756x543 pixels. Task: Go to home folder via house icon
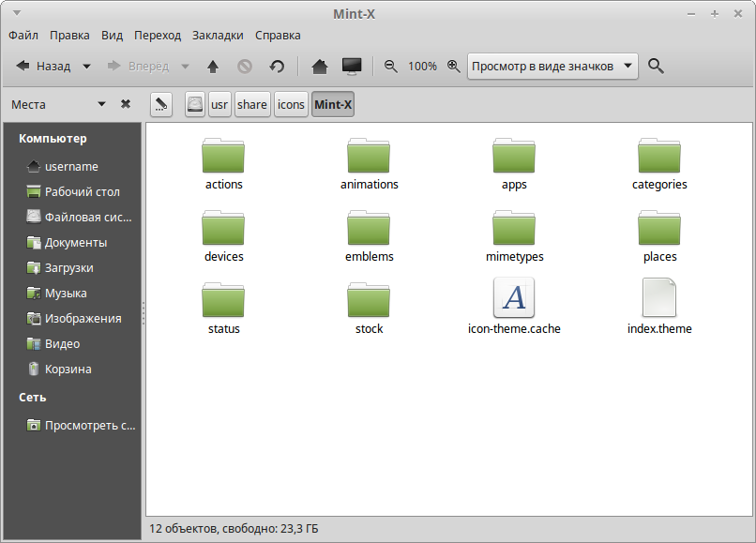(x=319, y=67)
